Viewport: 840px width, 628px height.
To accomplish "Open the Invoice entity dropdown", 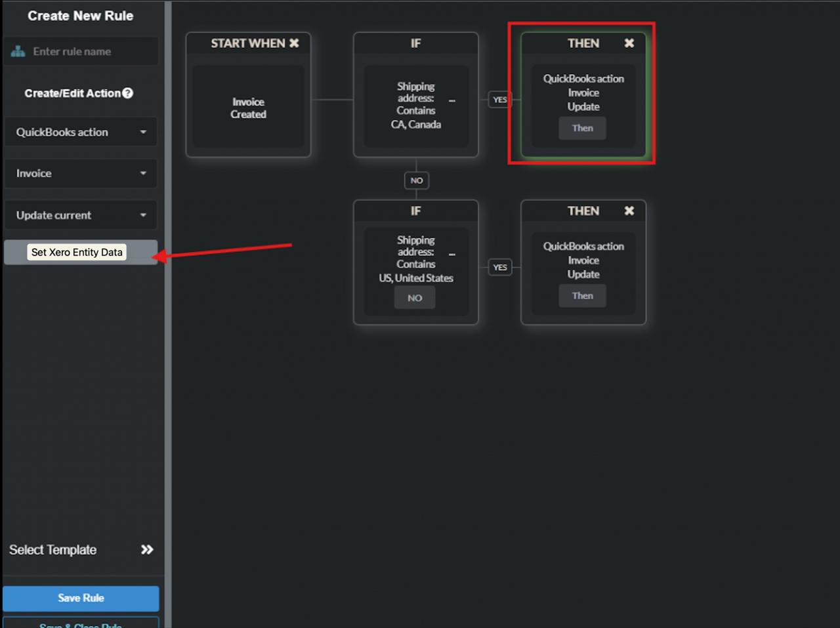I will pos(81,173).
